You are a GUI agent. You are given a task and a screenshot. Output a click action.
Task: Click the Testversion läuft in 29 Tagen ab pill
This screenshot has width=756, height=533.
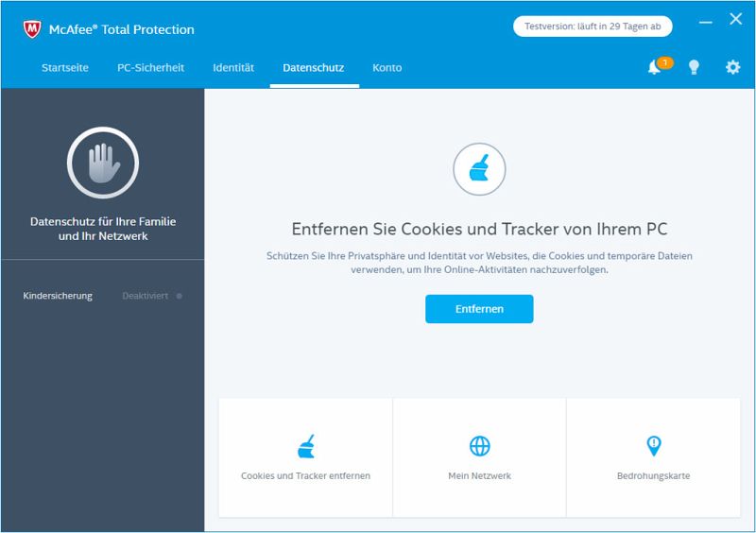pos(593,26)
